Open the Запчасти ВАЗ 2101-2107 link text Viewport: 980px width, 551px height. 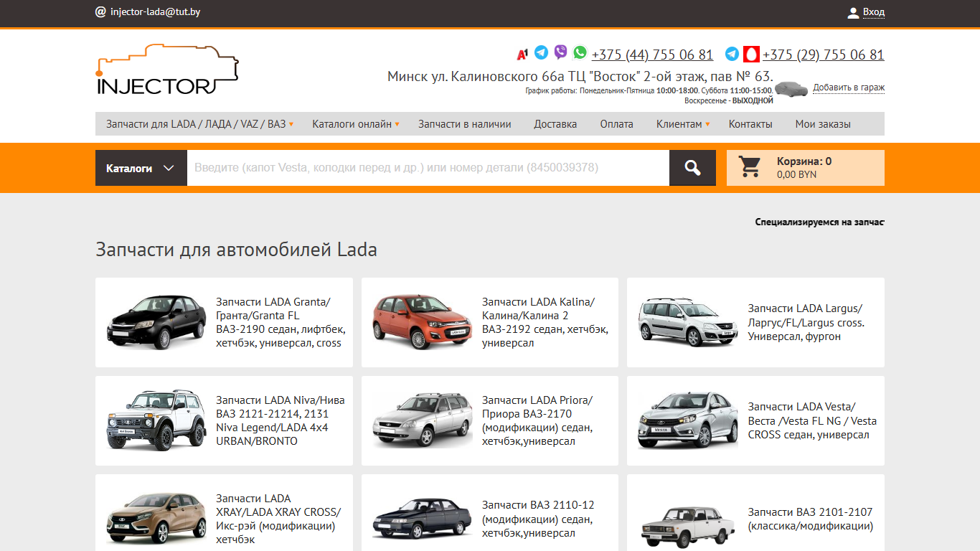tap(811, 519)
